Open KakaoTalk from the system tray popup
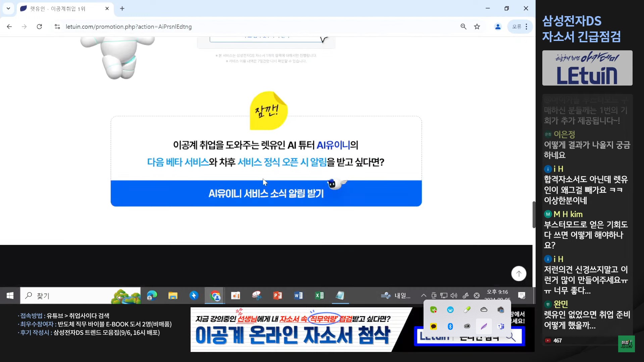The height and width of the screenshot is (362, 644). pos(434,326)
